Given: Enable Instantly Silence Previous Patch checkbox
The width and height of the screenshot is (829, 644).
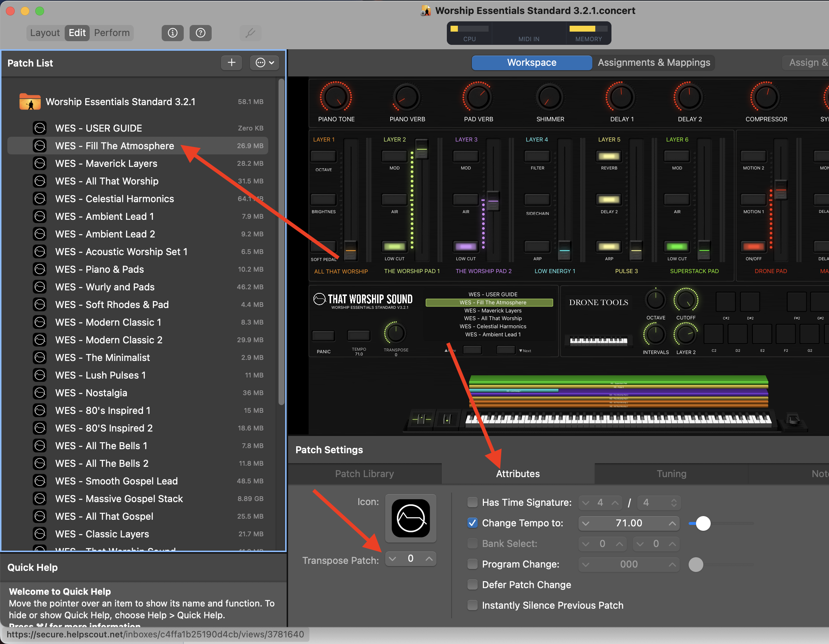Looking at the screenshot, I should click(x=472, y=605).
